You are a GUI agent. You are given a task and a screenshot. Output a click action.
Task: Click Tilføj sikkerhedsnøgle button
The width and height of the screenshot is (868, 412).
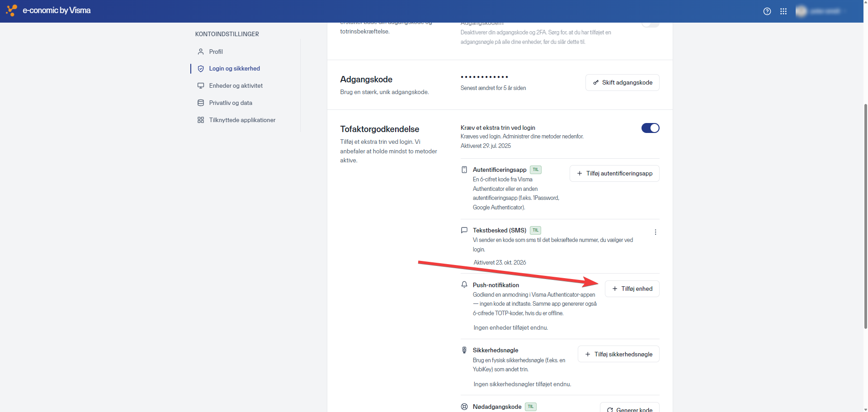click(x=618, y=354)
